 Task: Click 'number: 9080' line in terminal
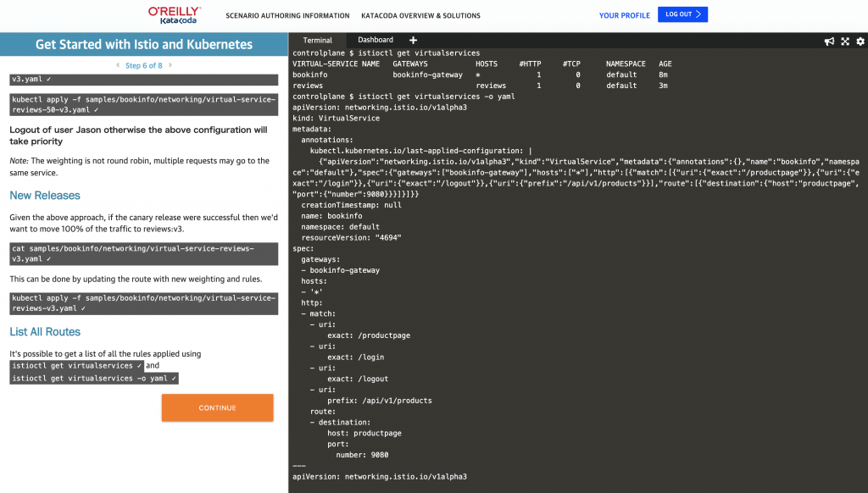[x=362, y=455]
